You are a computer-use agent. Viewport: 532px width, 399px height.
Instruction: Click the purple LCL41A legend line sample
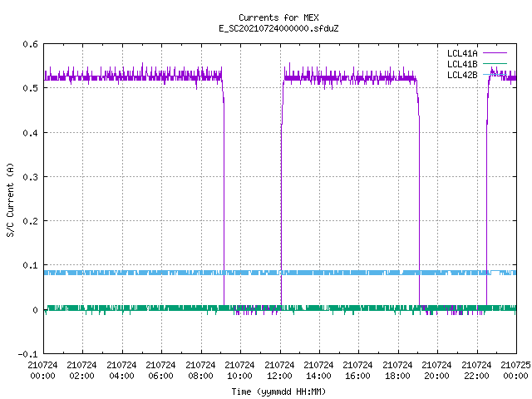(x=495, y=53)
